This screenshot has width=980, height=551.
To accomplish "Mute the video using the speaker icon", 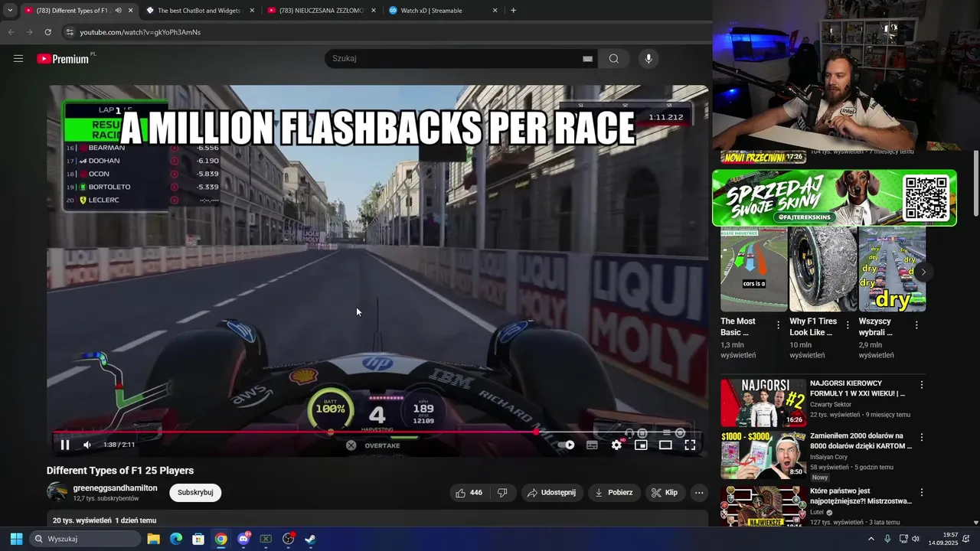I will (x=87, y=445).
